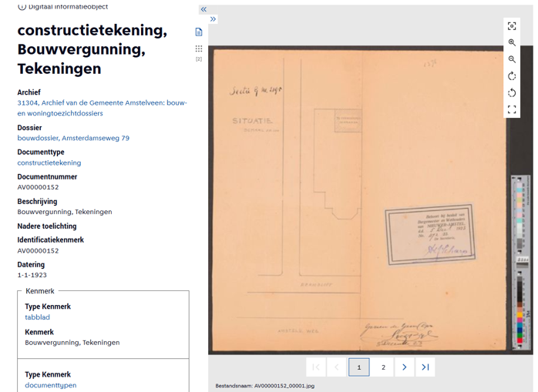The height and width of the screenshot is (392, 538).
Task: Select the Beschrijving text Bouwvergunning, Tekeningen
Action: tap(65, 212)
